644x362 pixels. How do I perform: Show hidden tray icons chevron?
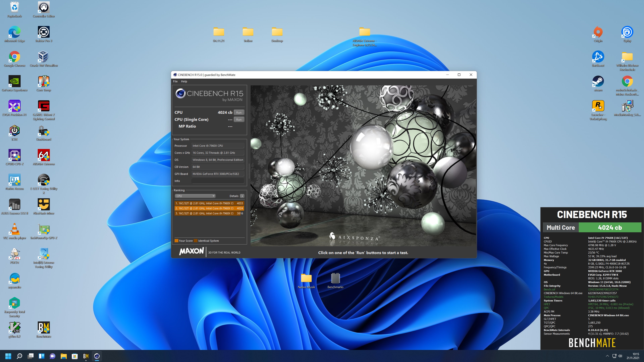[x=607, y=356]
